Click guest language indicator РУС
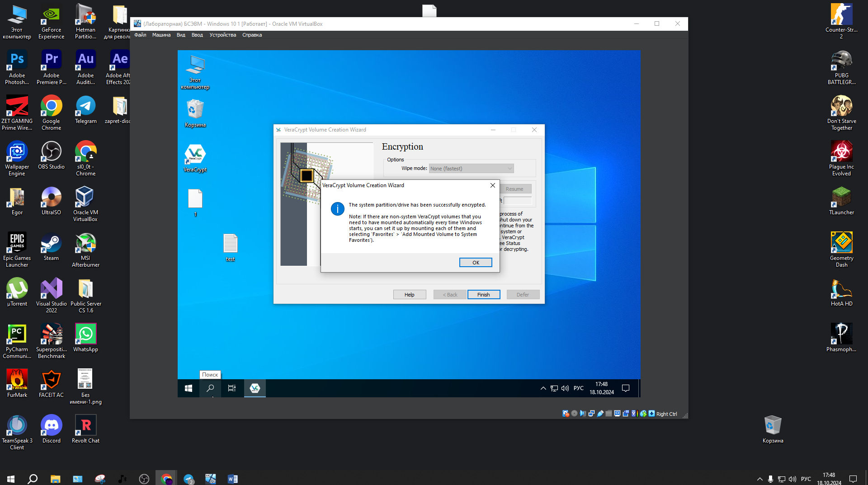The height and width of the screenshot is (485, 868). coord(579,388)
